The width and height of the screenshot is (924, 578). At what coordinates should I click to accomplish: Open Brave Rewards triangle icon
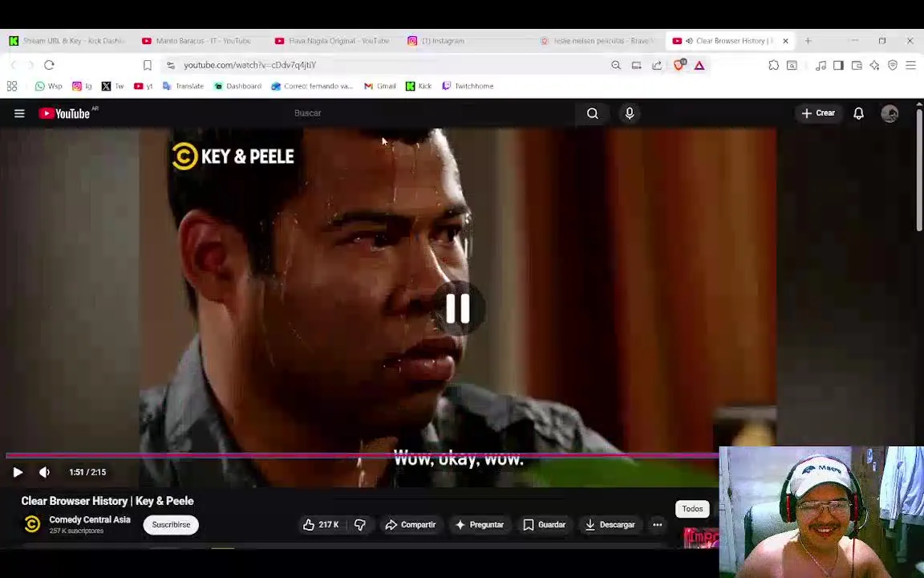699,66
